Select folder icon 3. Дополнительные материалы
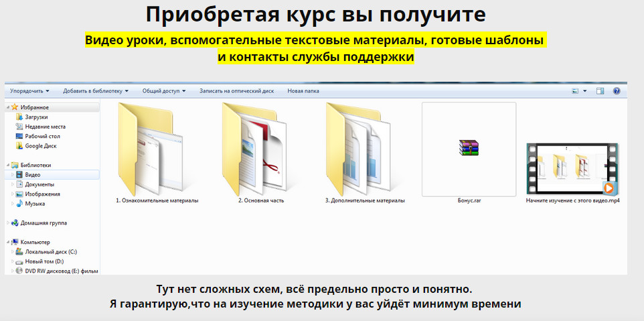The width and height of the screenshot is (644, 321). pos(357,149)
